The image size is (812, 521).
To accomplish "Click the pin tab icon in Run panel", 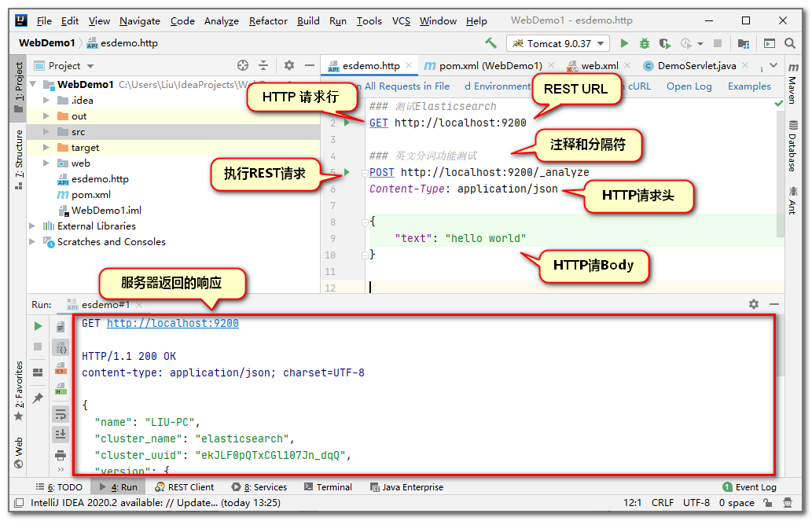I will click(x=38, y=398).
